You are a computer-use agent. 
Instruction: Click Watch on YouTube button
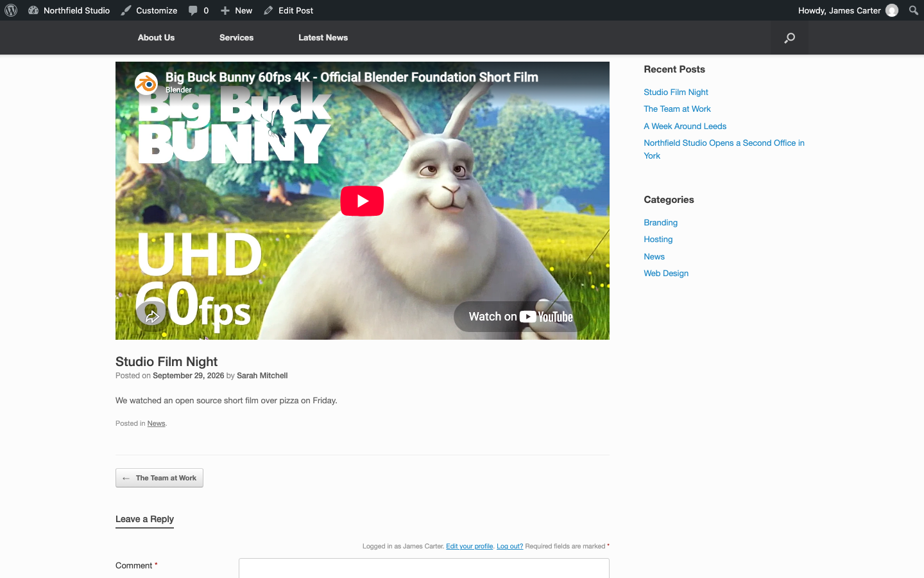(x=520, y=317)
